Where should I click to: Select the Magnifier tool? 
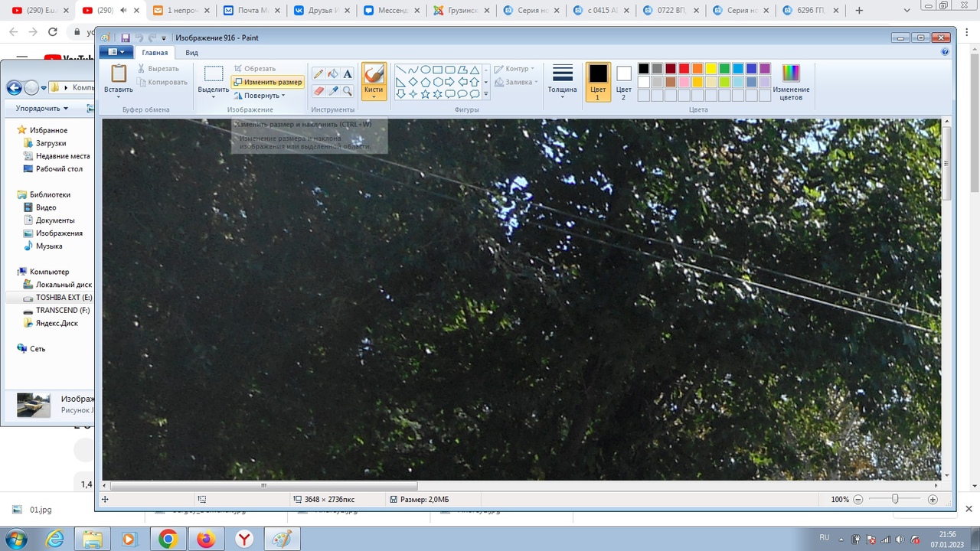(348, 91)
